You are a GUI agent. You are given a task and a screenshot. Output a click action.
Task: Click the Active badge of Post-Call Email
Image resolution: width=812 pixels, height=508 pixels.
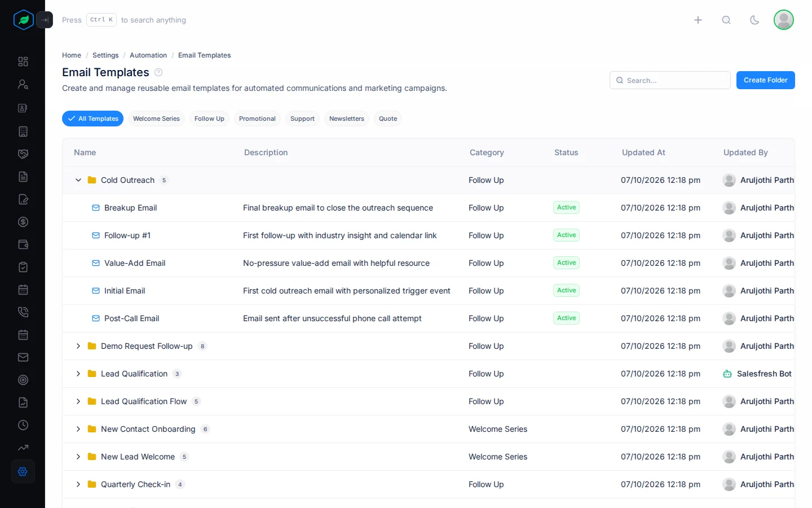coord(566,318)
